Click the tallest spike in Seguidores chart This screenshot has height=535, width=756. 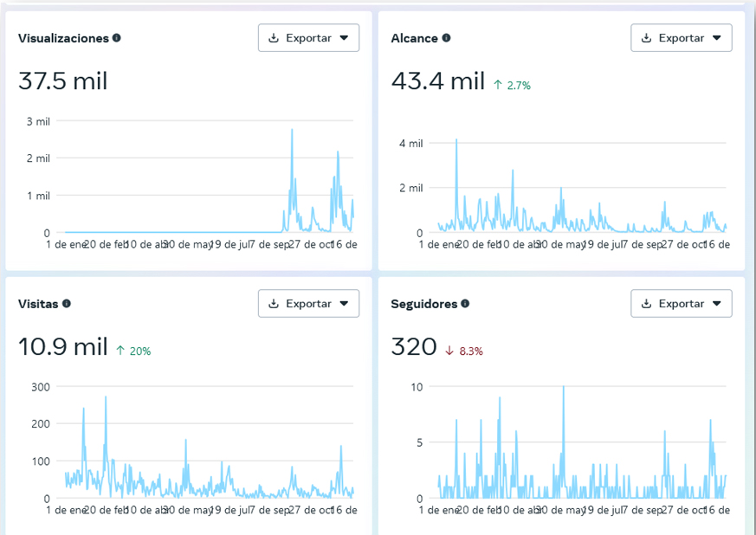(563, 388)
